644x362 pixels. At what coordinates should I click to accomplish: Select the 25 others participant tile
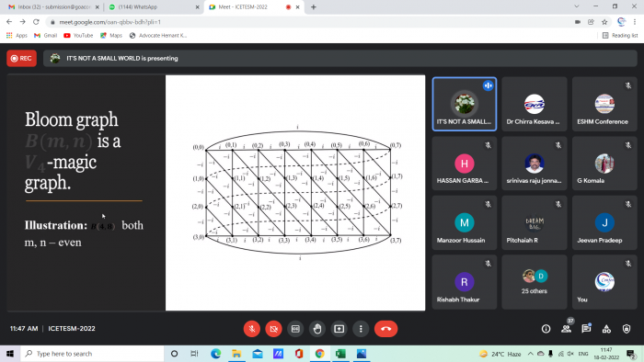click(x=534, y=282)
